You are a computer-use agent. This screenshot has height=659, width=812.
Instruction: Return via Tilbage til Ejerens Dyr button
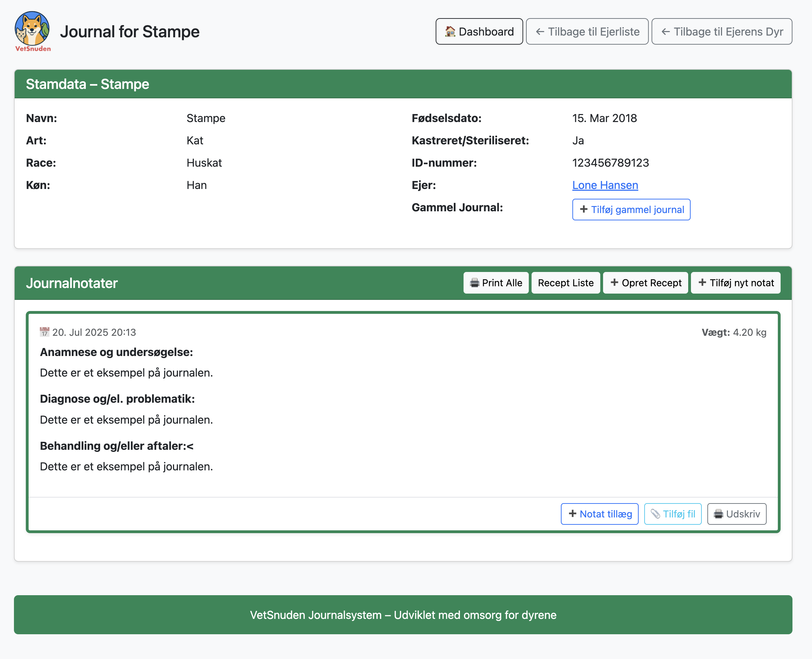pos(721,31)
